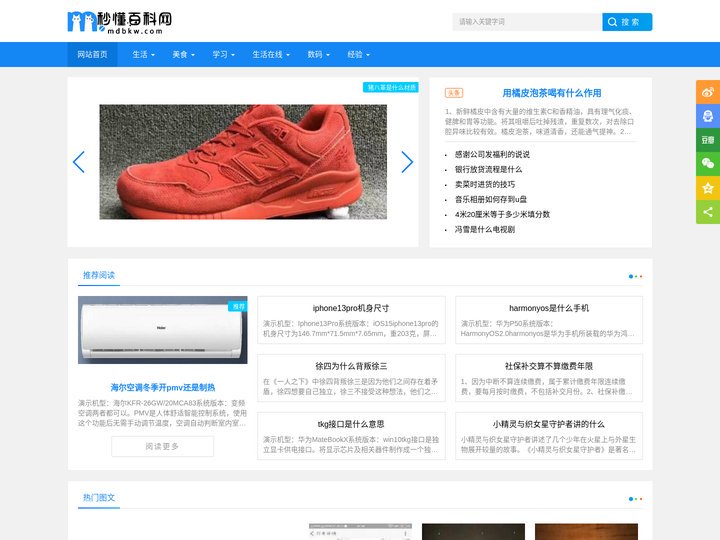The image size is (720, 540).
Task: Expand the 学习 nav dropdown
Action: (223, 54)
